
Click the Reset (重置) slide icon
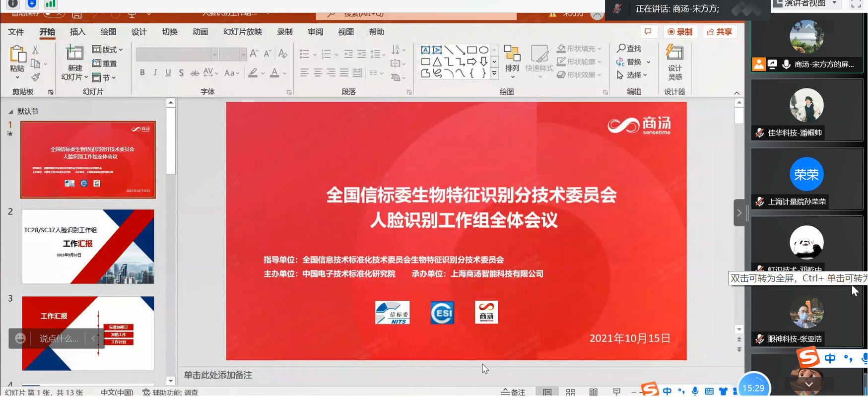point(97,64)
